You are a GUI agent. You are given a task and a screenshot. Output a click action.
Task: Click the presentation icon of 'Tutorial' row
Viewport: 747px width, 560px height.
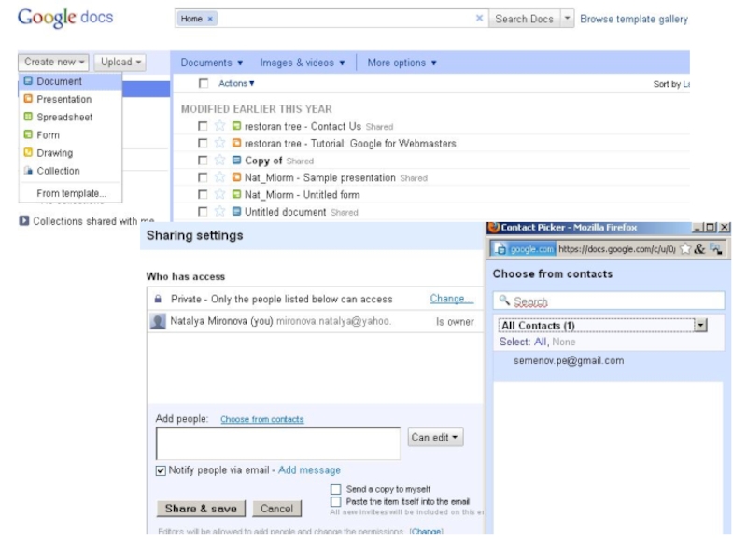[x=236, y=143]
